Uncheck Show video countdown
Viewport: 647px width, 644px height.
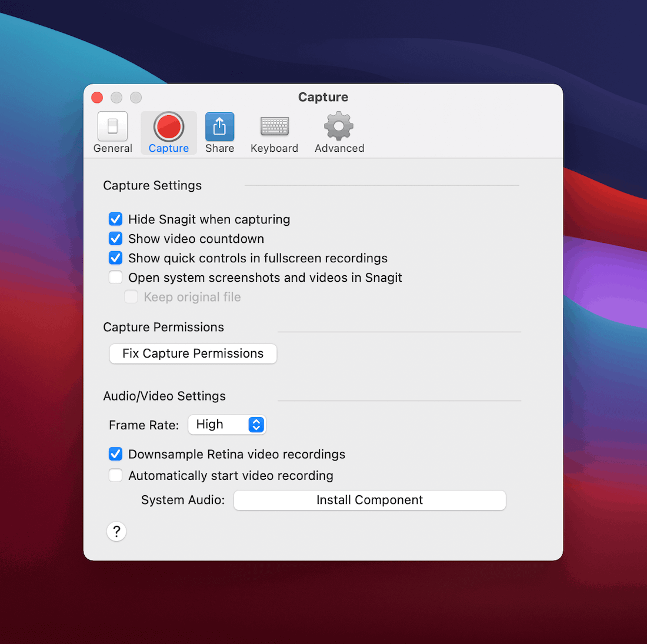coord(115,238)
